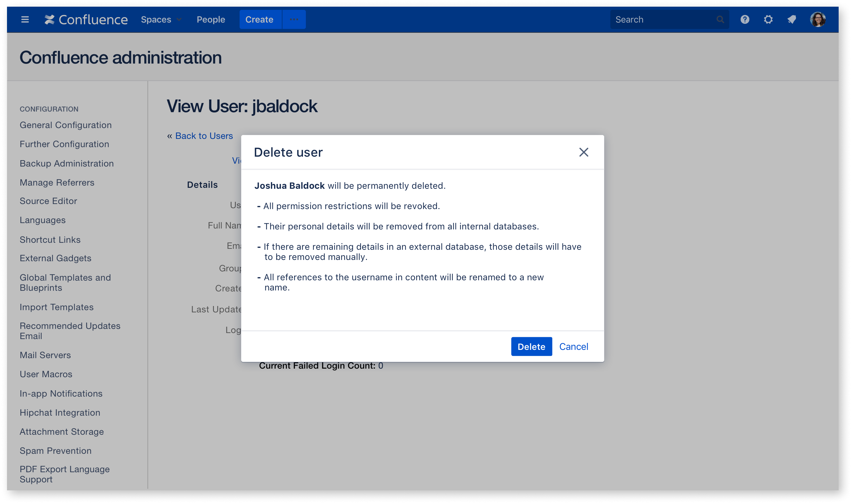Cancel the user deletion
Viewport: 852px width, 504px height.
[x=574, y=346]
